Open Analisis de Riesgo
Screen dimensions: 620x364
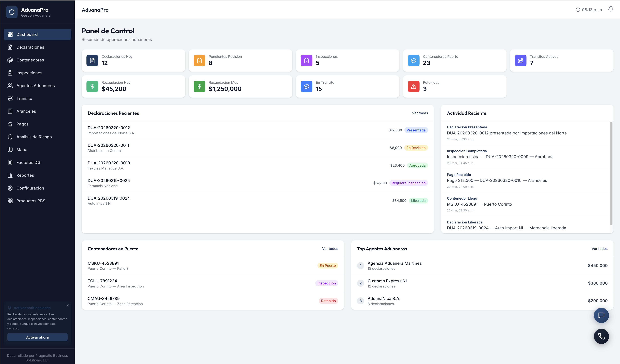tap(34, 137)
